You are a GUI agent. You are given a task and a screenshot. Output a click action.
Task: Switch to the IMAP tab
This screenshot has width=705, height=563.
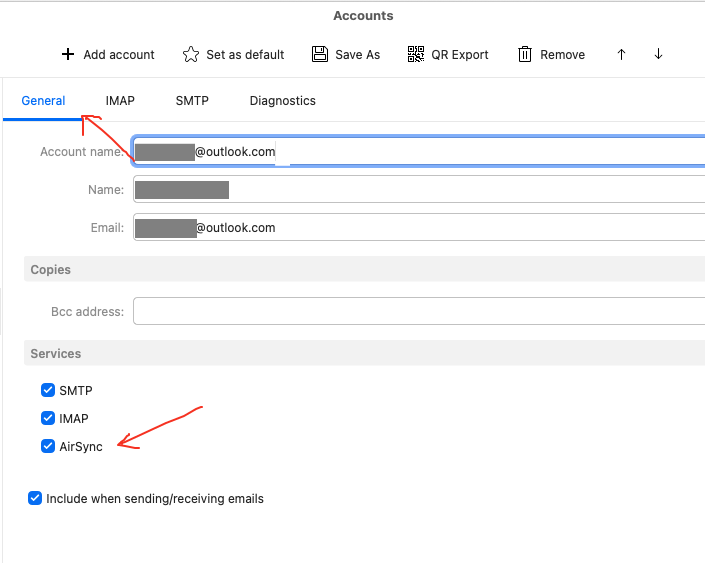coord(120,101)
